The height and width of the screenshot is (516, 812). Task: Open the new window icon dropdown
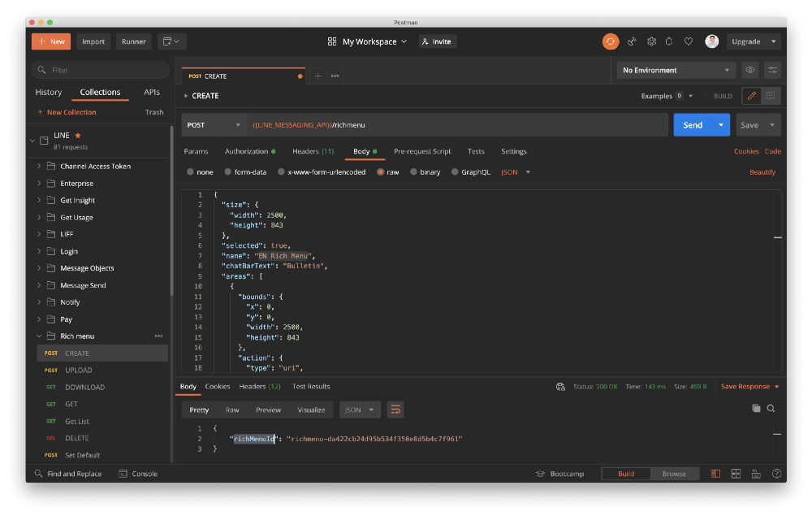coord(171,41)
